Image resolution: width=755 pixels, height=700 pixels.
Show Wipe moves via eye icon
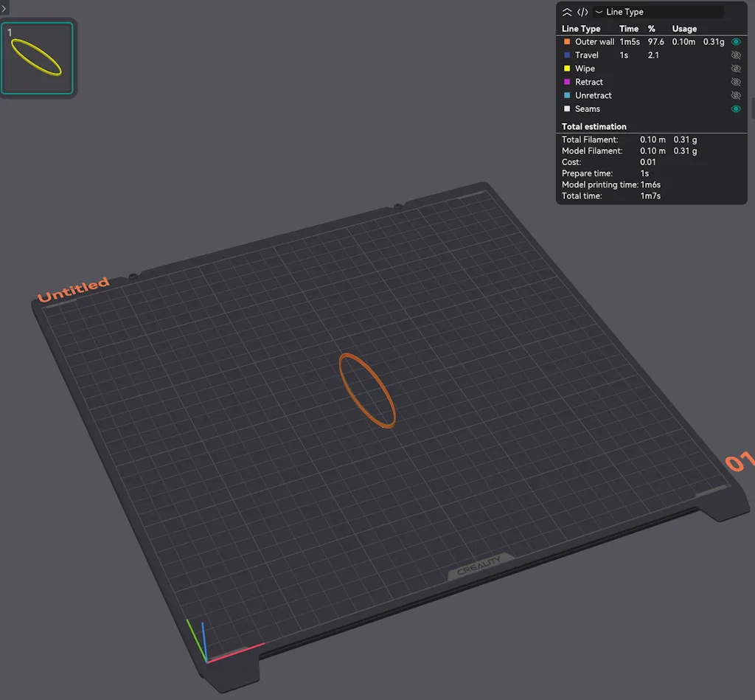point(736,69)
